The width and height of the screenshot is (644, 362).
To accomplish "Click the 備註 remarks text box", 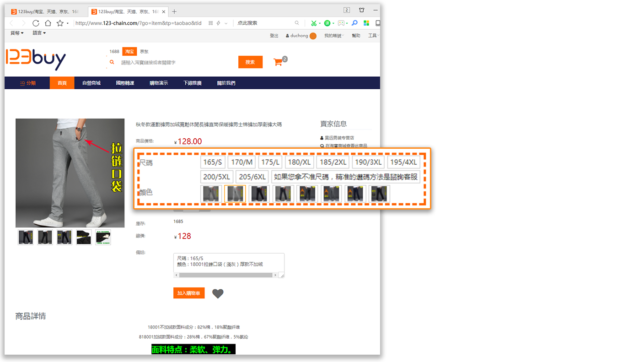I will pos(229,262).
